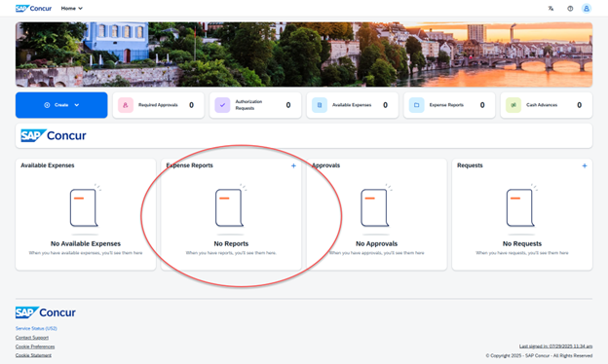Click the Required Approvals count of 0
Screen dimensions: 608x364
click(x=191, y=105)
